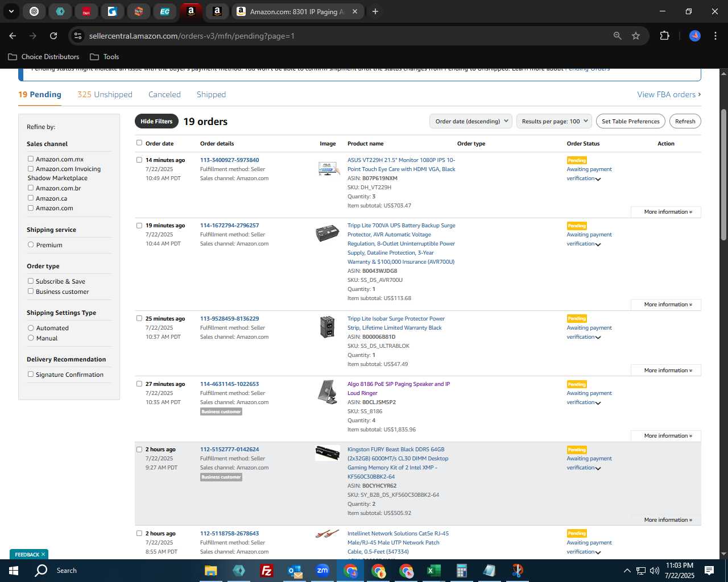This screenshot has height=582, width=728.
Task: Click the volume speaker icon in system tray
Action: tap(654, 571)
